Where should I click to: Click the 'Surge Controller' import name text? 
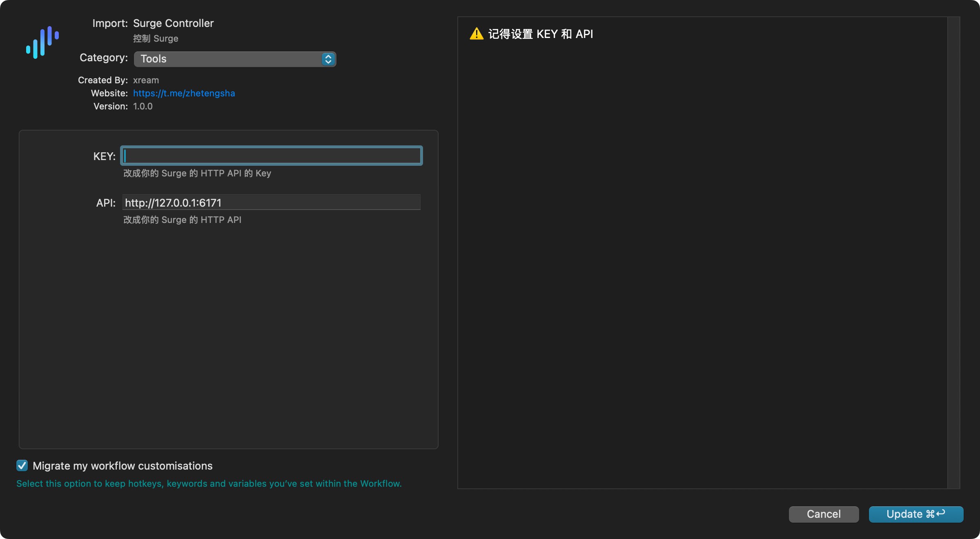173,23
